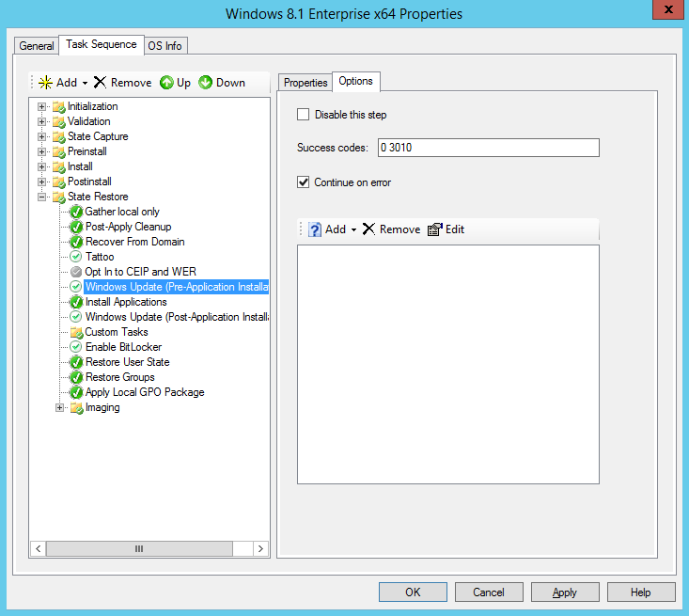Viewport: 689px width, 616px height.
Task: Switch to the Properties tab
Action: [x=305, y=83]
